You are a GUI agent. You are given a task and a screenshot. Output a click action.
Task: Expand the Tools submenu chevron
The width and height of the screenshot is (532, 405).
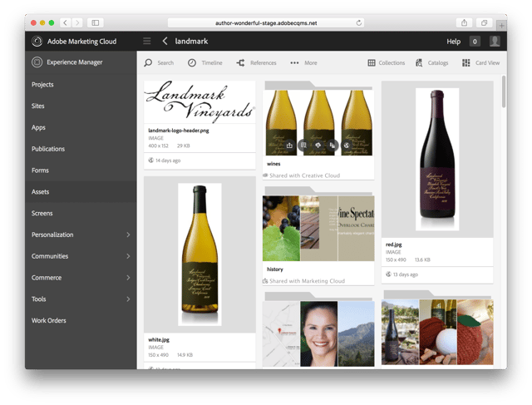click(x=128, y=299)
